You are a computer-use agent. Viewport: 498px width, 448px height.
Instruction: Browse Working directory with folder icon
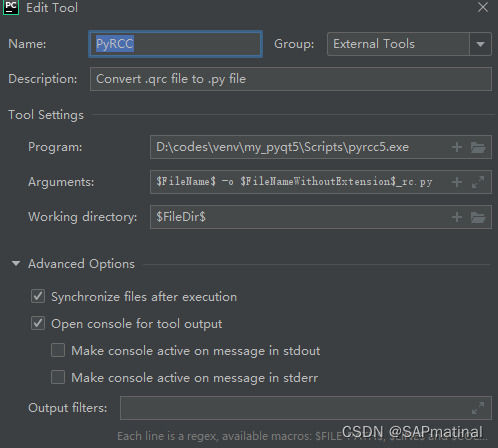point(478,217)
